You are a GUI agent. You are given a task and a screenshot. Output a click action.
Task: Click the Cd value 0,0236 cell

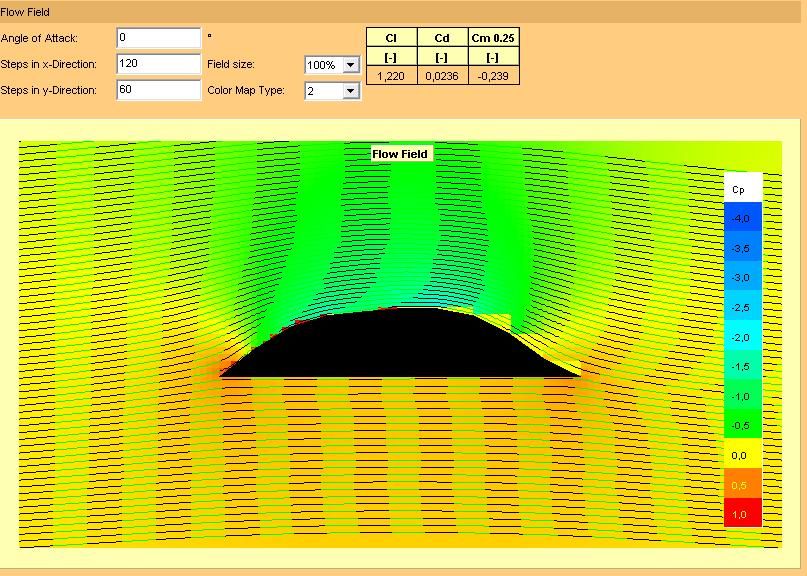442,75
